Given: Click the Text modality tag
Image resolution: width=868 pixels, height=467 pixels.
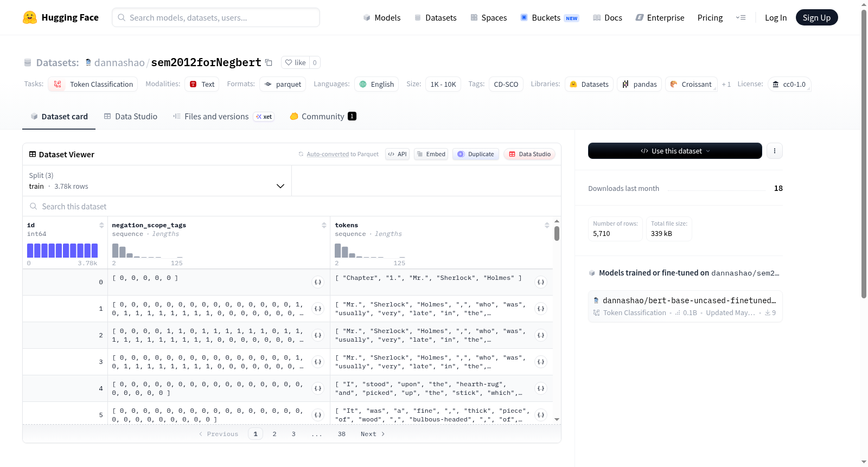Looking at the screenshot, I should point(202,84).
